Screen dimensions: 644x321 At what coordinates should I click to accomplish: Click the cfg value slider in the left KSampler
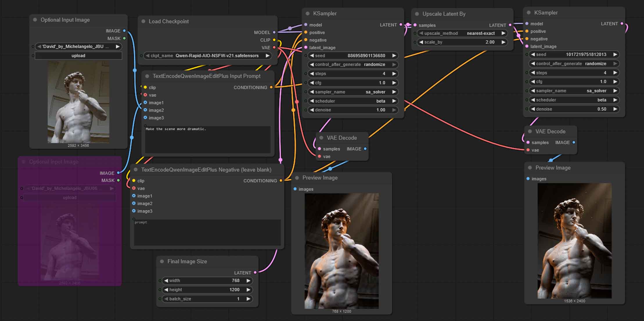352,83
